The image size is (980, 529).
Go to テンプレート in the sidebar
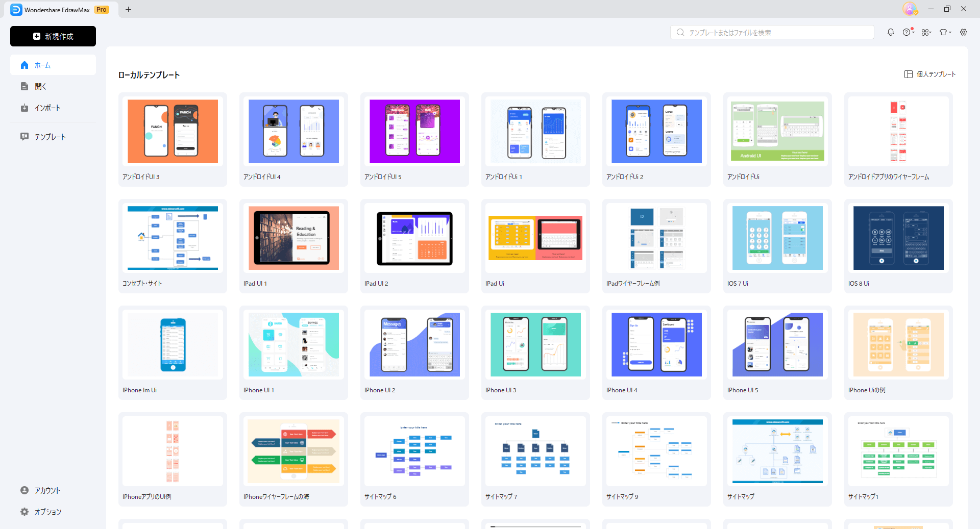pyautogui.click(x=53, y=137)
